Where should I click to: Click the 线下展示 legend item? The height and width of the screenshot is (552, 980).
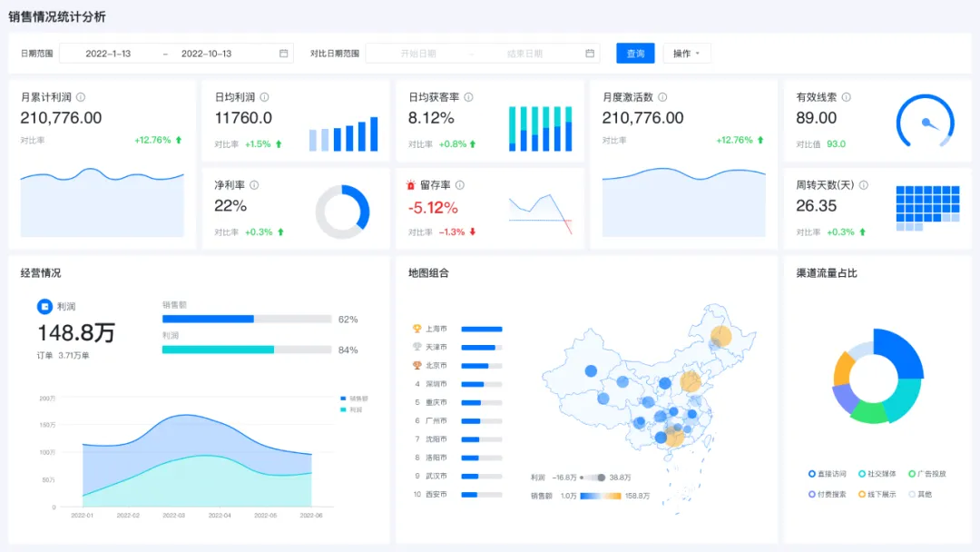coord(877,495)
